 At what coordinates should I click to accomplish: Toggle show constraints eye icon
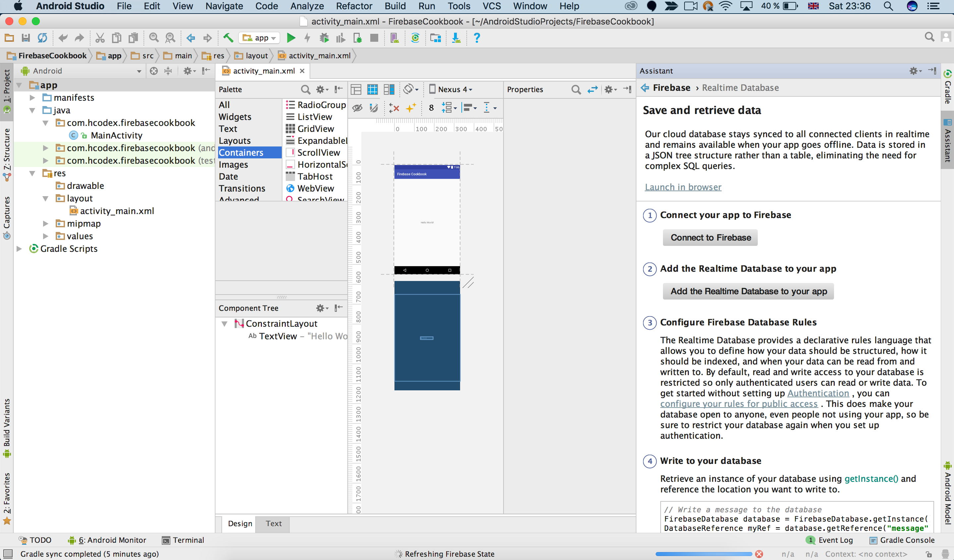[x=357, y=108]
